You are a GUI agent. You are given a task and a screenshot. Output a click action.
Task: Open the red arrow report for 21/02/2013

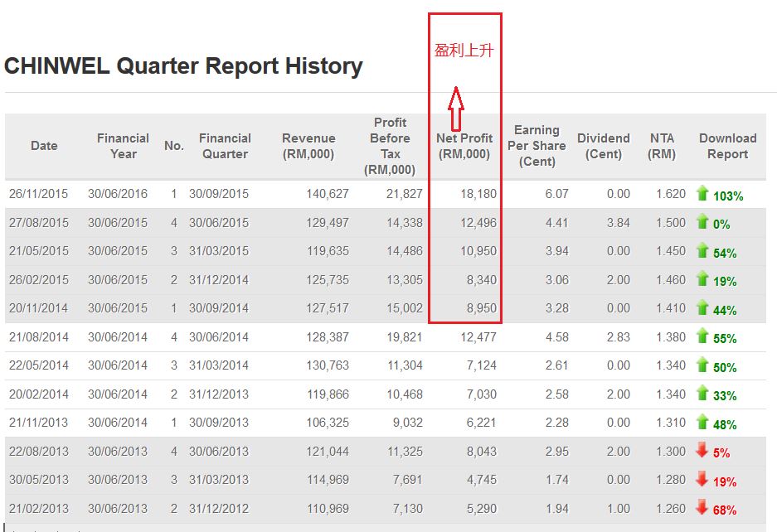tap(702, 507)
